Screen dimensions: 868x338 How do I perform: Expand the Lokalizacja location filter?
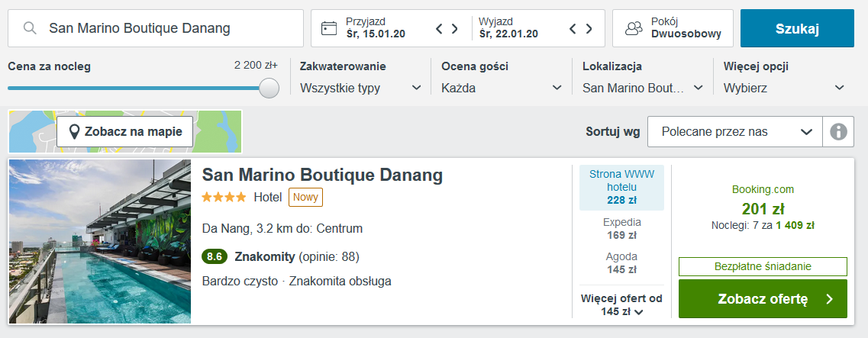643,88
